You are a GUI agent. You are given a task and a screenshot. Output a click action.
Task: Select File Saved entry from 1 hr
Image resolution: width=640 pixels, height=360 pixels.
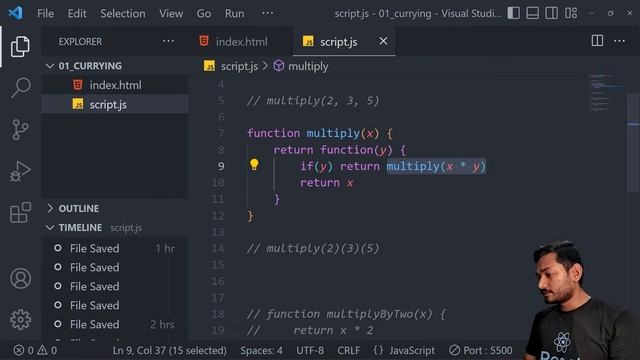coord(115,248)
